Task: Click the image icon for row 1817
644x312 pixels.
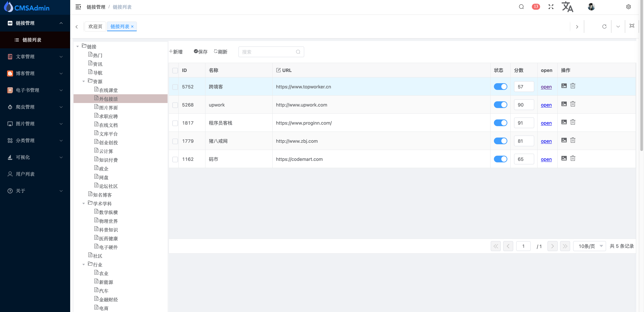Action: [564, 122]
